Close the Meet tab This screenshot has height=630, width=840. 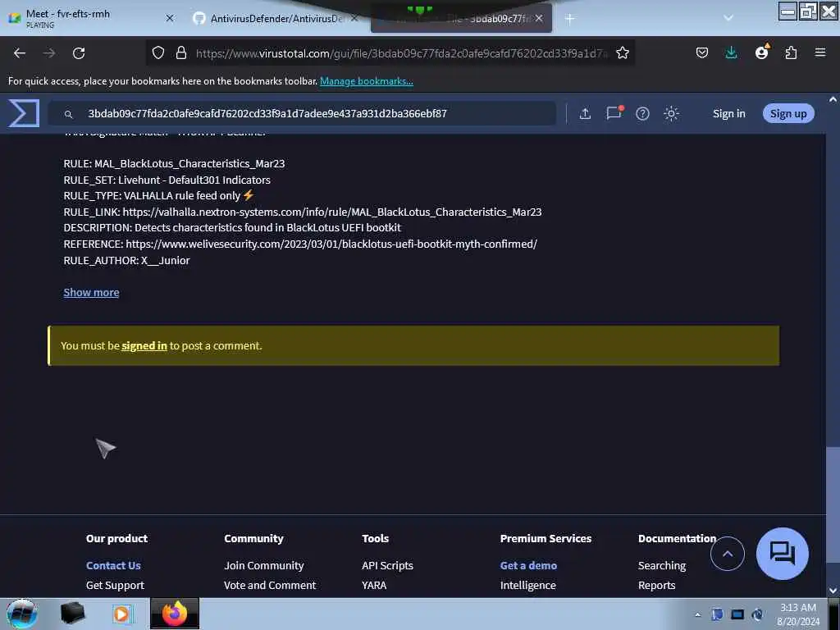[x=170, y=18]
